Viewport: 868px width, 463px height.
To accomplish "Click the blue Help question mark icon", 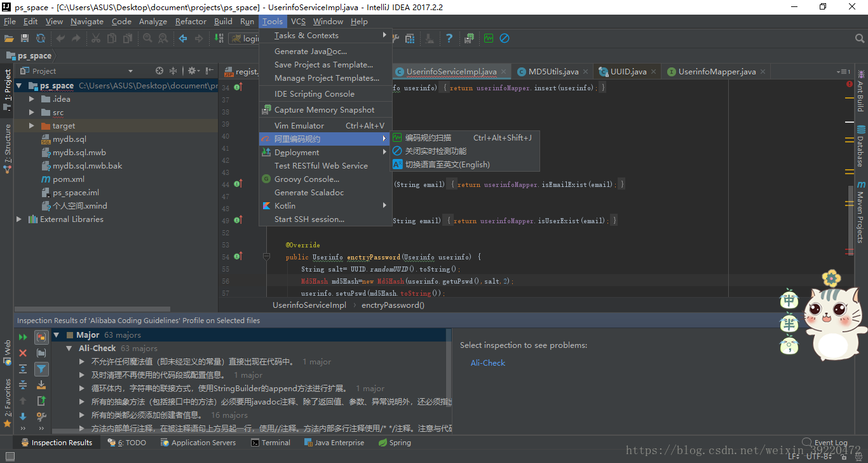I will point(449,39).
